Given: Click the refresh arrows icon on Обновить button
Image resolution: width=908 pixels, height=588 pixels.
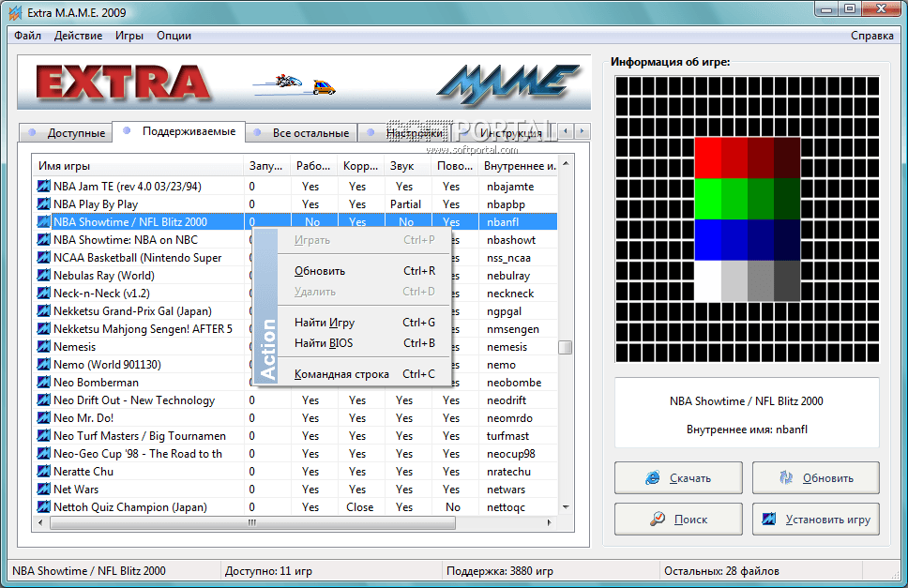Looking at the screenshot, I should 786,478.
